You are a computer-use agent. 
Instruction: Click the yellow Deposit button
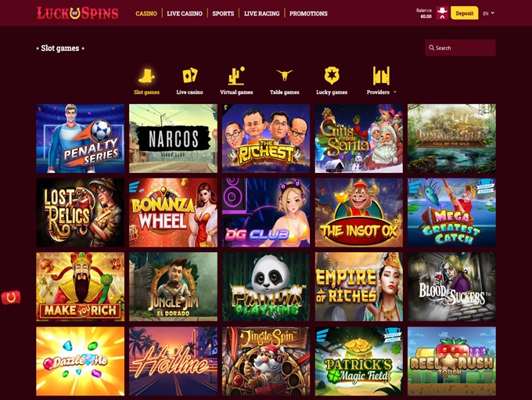click(x=464, y=13)
